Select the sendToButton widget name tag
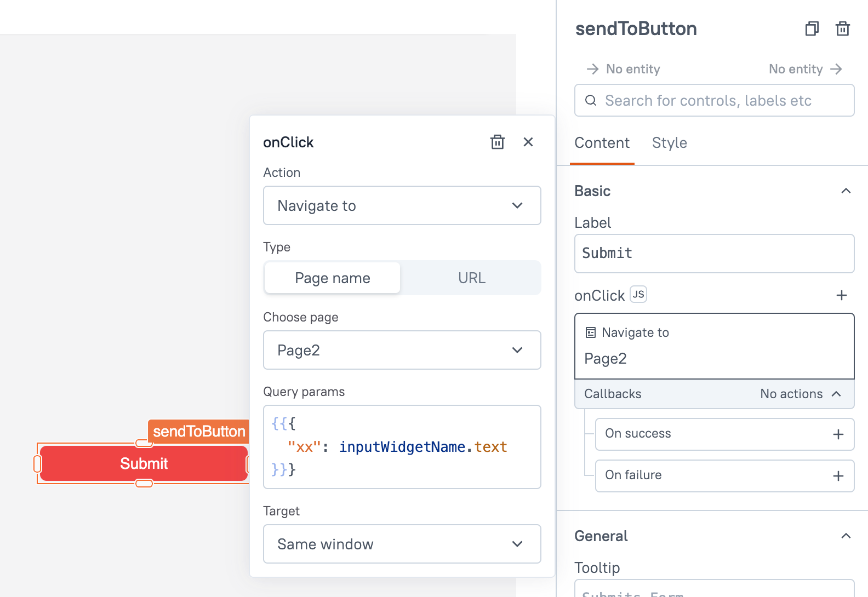Screen dimensions: 868x597 pyautogui.click(x=198, y=432)
